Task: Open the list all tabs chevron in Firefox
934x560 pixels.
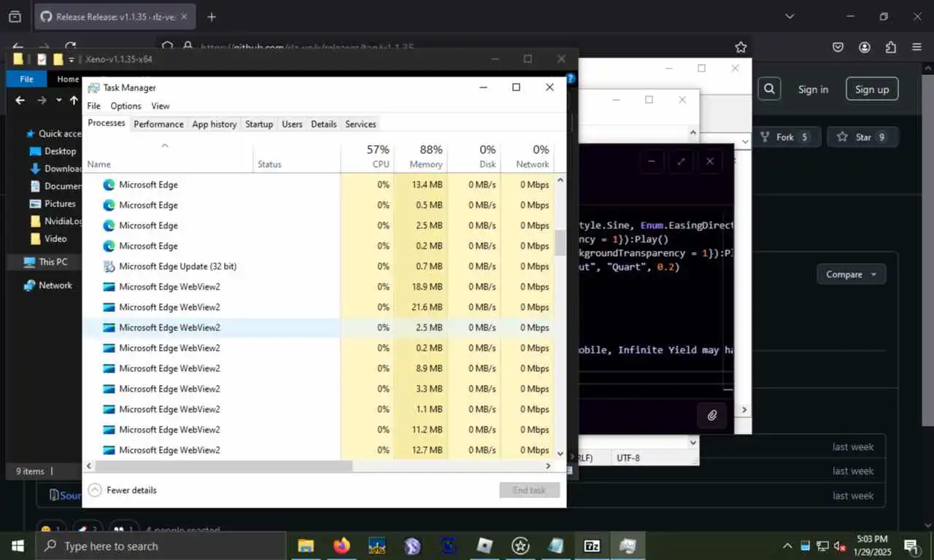Action: click(789, 16)
